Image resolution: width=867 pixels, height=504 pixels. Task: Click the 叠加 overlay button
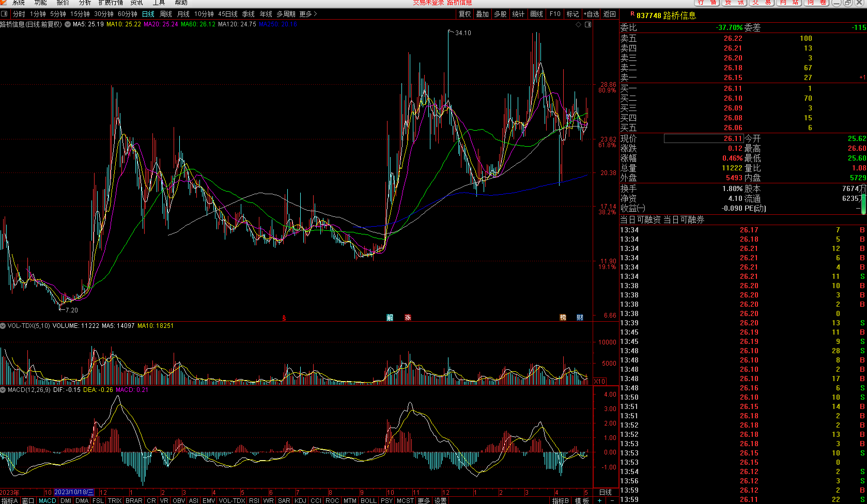[483, 14]
